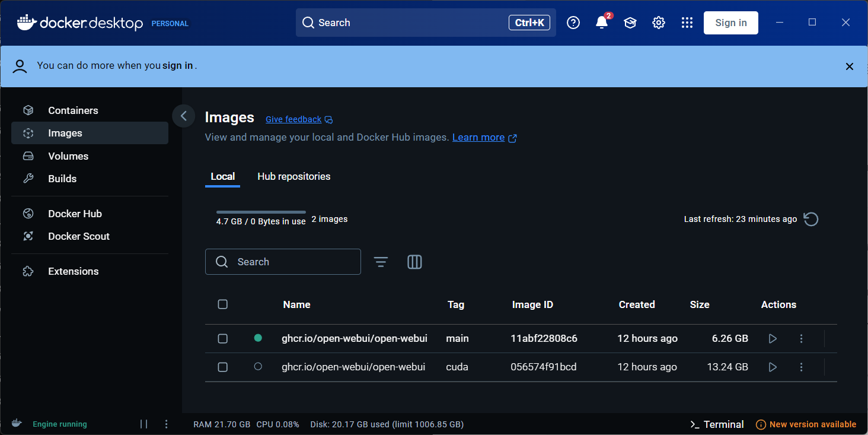Click the Extensions puzzle icon
The image size is (868, 435).
coord(28,271)
